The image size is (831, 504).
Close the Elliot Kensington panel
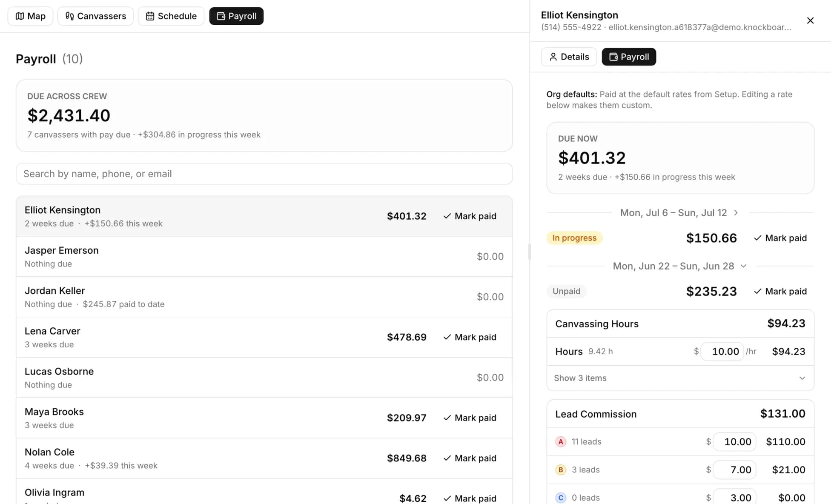[x=810, y=20]
